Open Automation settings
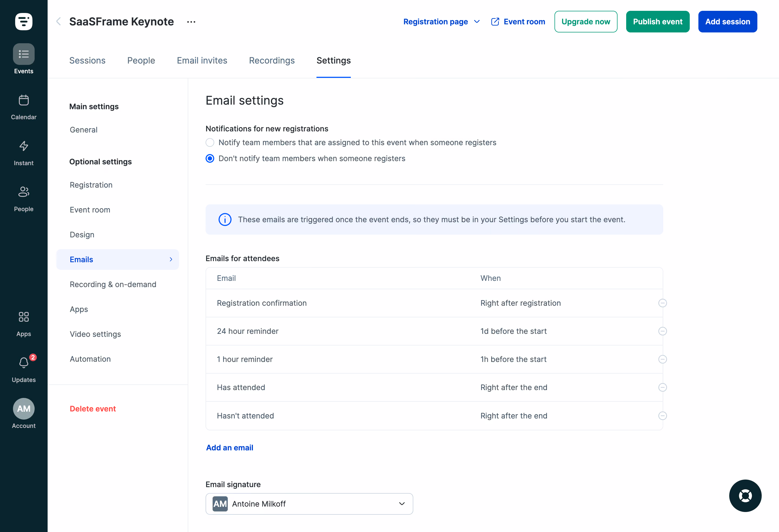Screen dimensions: 779x532 point(90,359)
